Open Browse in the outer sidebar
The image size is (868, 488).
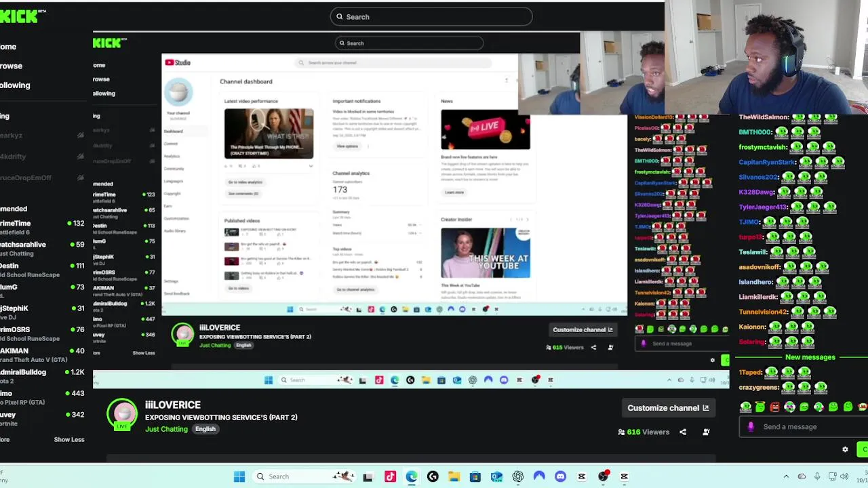[11, 66]
